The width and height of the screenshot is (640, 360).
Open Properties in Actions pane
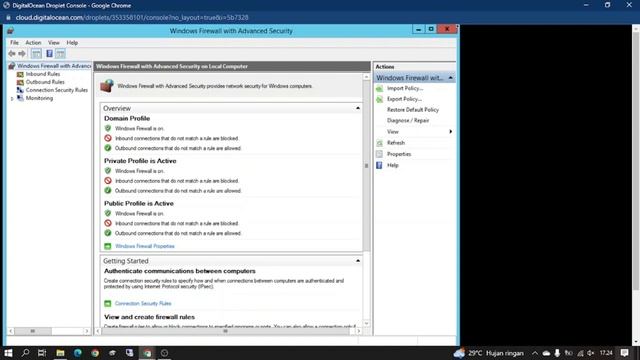pos(399,154)
